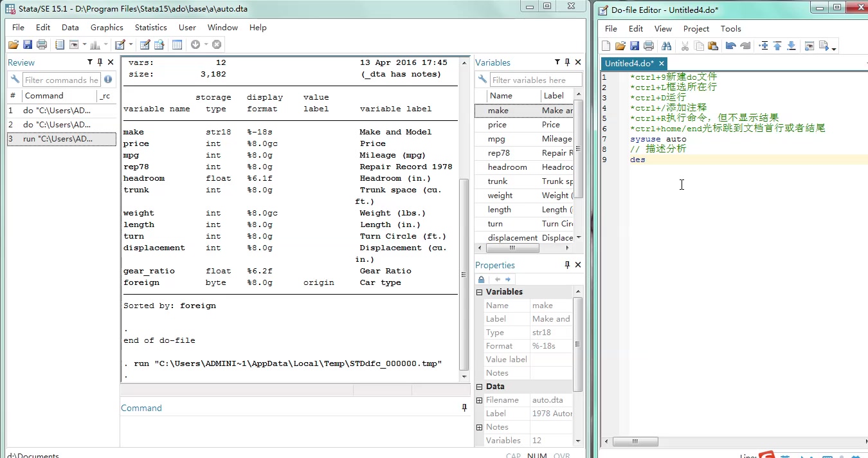Open the Execute (do) dropdown arrow
The height and width of the screenshot is (458, 868).
pos(834,48)
